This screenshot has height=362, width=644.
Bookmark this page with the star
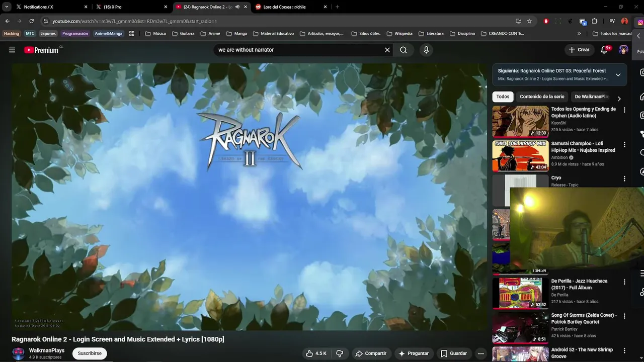(529, 21)
